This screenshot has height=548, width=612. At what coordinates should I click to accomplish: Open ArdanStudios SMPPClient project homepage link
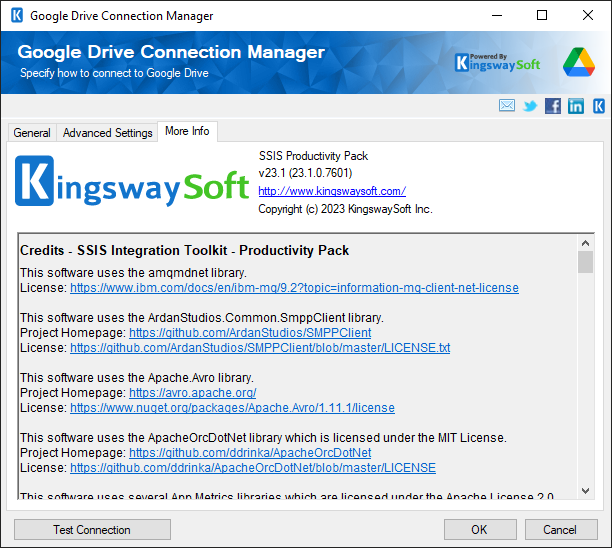pyautogui.click(x=250, y=333)
